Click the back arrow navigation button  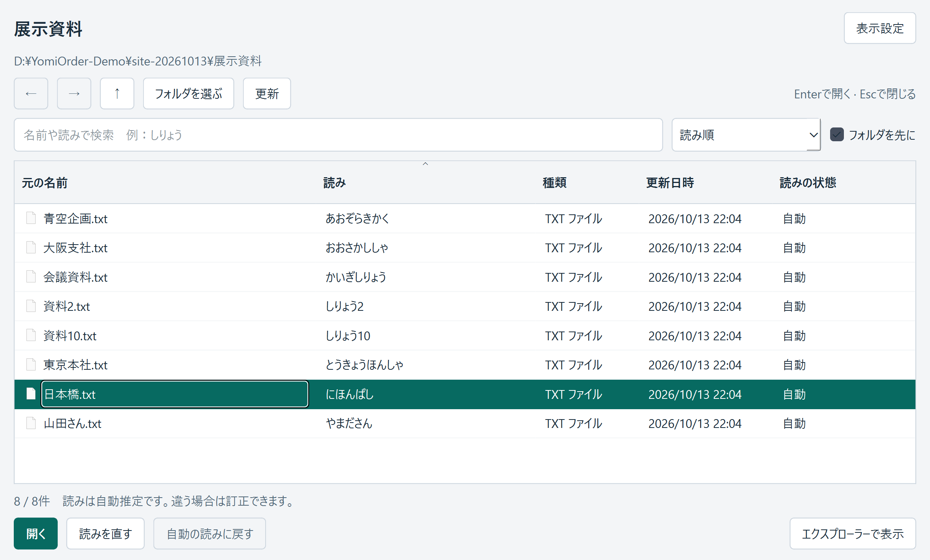tap(31, 94)
